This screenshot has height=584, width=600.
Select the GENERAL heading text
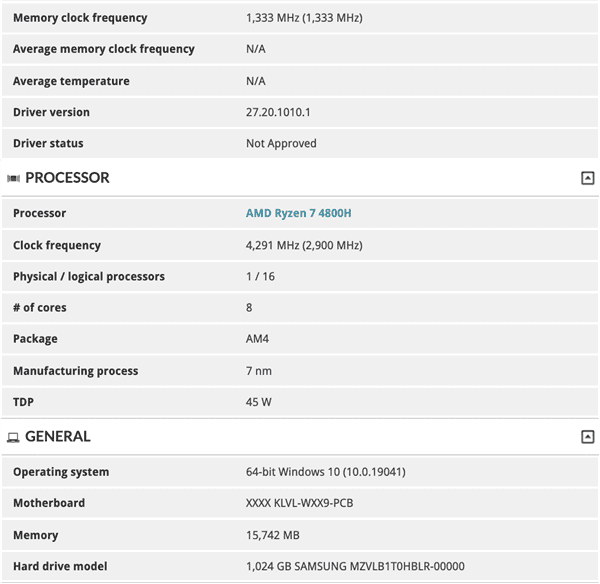tap(58, 437)
